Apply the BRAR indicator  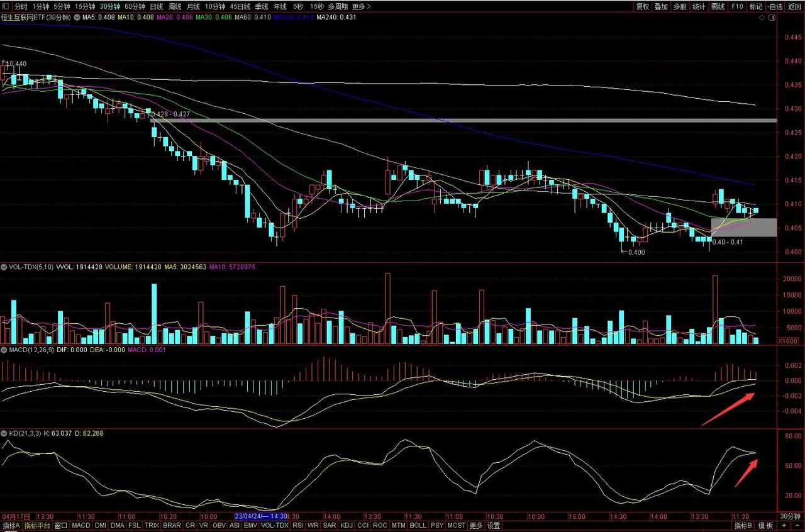coord(172,525)
